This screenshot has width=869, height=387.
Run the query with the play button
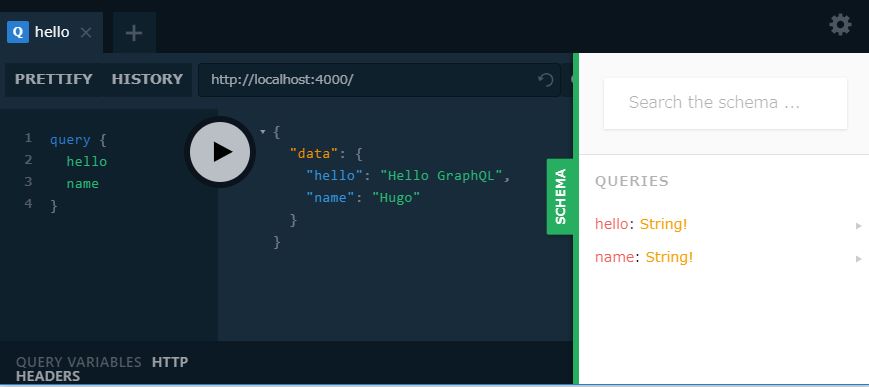[x=220, y=152]
